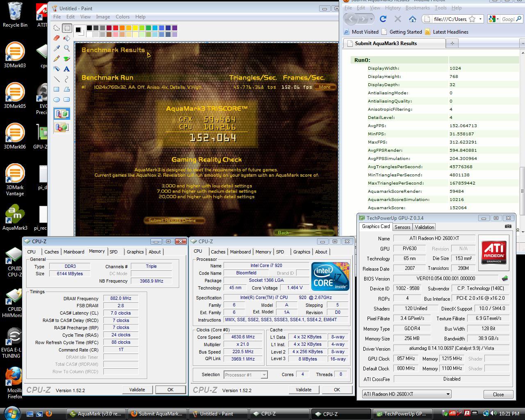525x420 pixels.
Task: Open a new tab with plus button in Firefox
Action: [x=452, y=43]
